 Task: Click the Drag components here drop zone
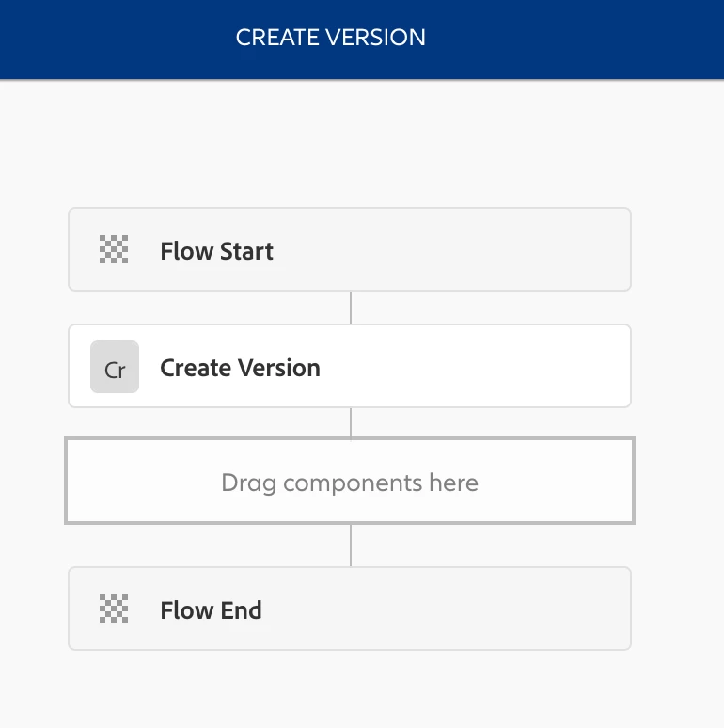pyautogui.click(x=350, y=481)
